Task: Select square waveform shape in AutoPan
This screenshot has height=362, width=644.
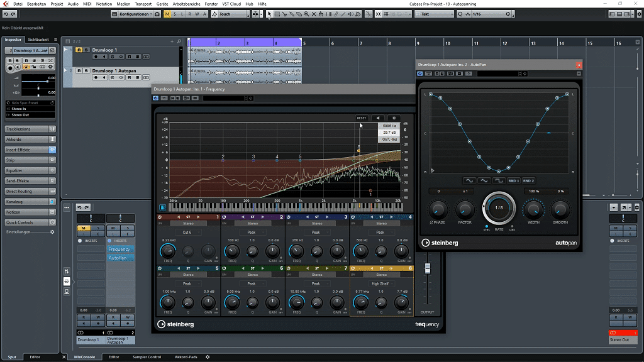Action: [x=499, y=180]
